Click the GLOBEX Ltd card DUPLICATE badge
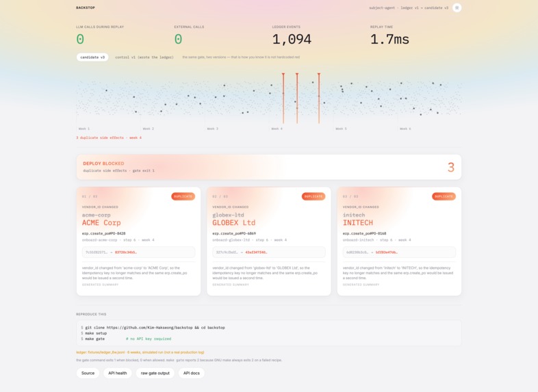This screenshot has width=538, height=392. 313,196
